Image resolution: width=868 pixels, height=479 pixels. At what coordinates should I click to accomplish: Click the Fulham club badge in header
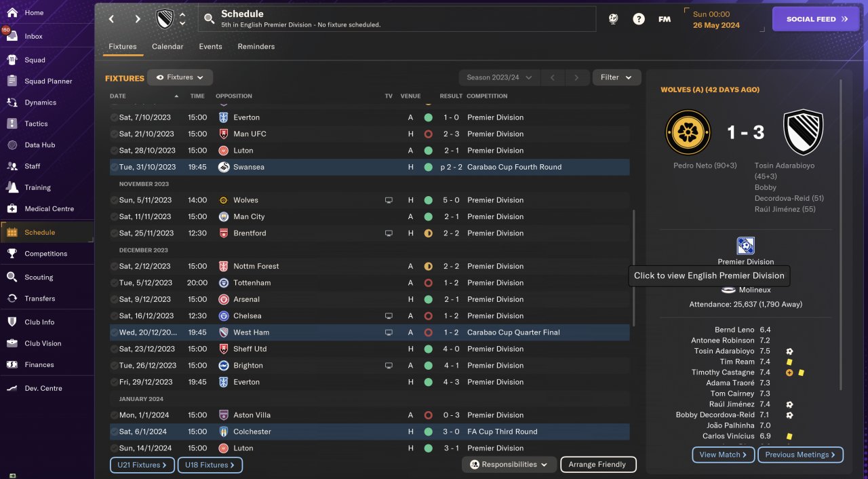(x=165, y=19)
